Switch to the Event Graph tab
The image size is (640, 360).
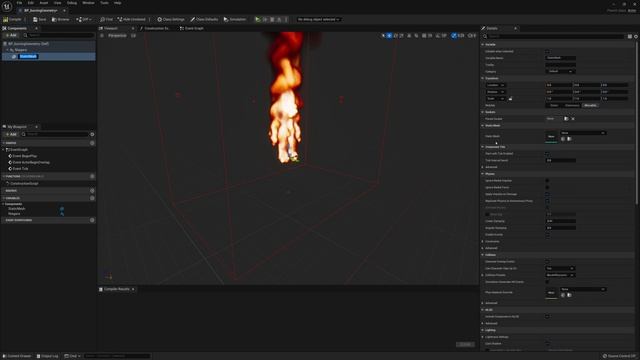pos(192,28)
